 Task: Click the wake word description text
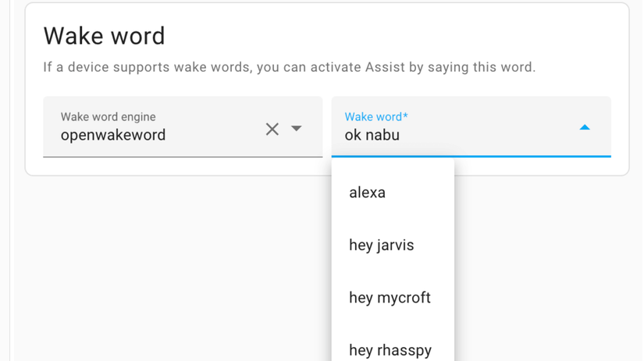click(x=290, y=67)
